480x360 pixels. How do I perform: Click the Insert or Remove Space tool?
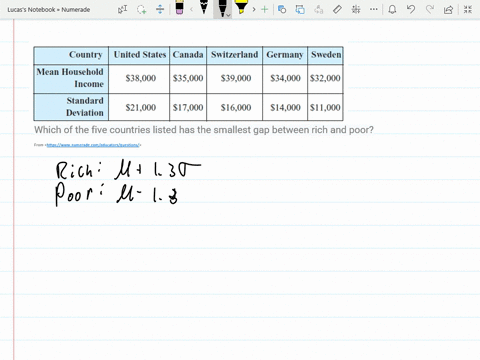pos(160,9)
